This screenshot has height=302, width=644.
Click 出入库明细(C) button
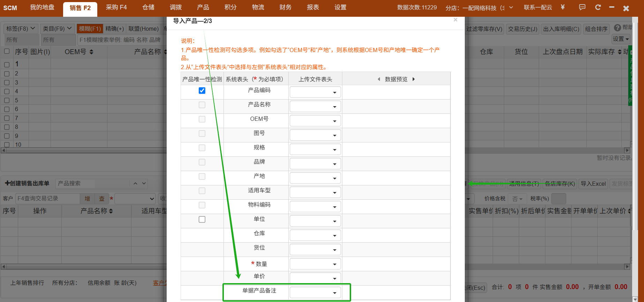[x=561, y=29]
